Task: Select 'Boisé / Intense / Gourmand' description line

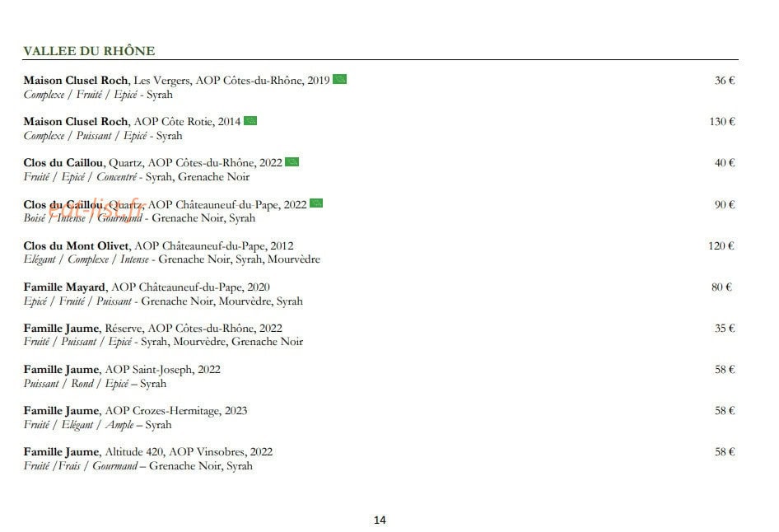Action: [139, 218]
